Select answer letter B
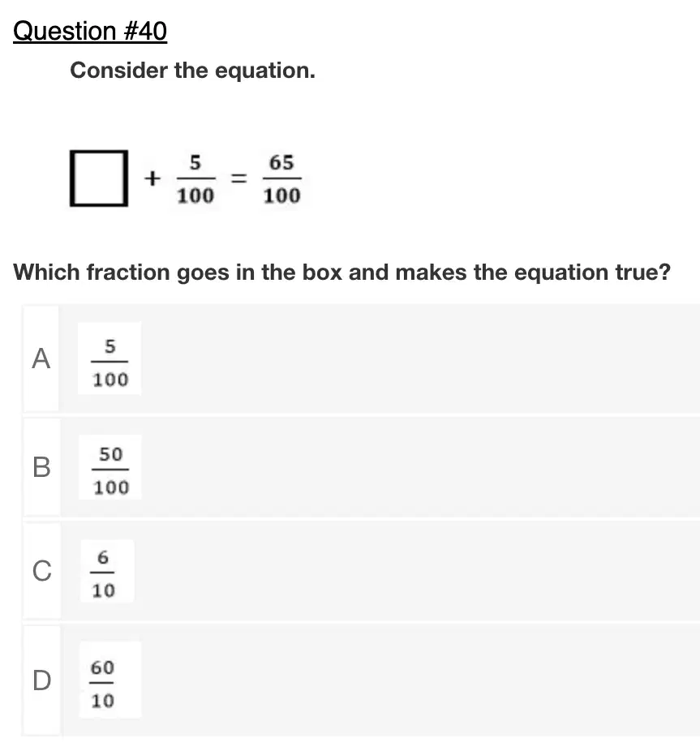The width and height of the screenshot is (700, 751). click(x=41, y=467)
